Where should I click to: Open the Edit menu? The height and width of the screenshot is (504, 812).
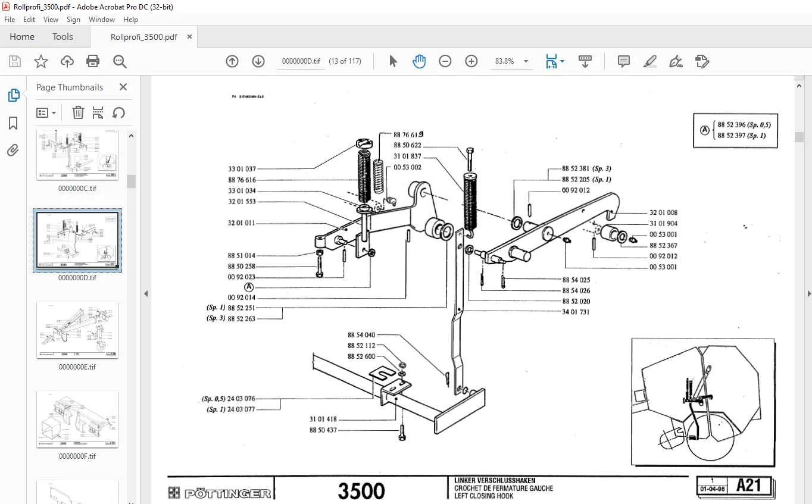(x=29, y=20)
